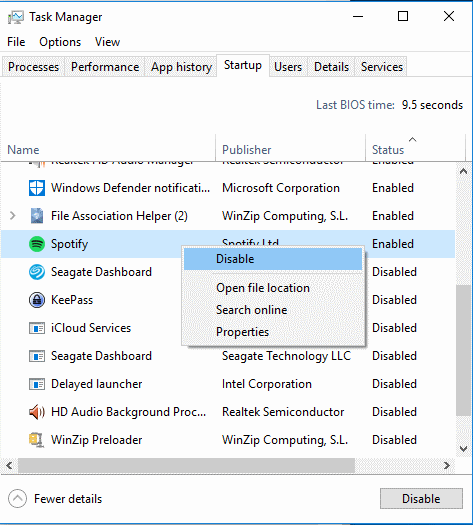Click the Disabled status of KeePass row
Screen dimensions: 473x525
pos(394,300)
